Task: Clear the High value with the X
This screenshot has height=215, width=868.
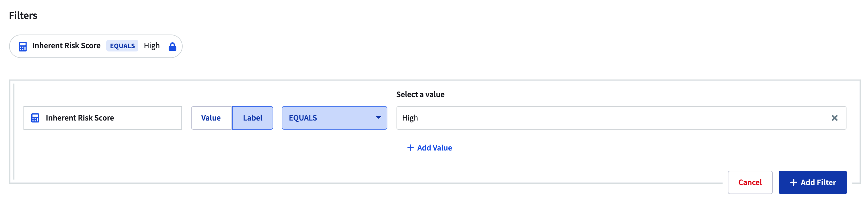Action: [834, 118]
